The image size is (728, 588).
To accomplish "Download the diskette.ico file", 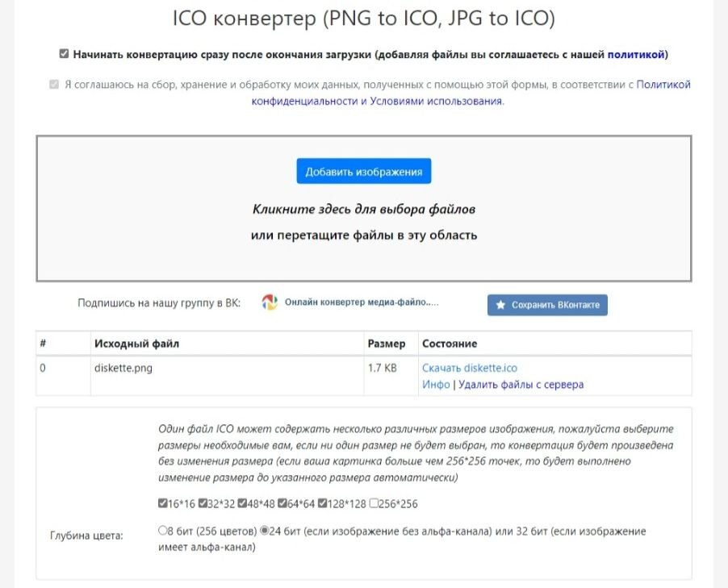I will tap(470, 368).
